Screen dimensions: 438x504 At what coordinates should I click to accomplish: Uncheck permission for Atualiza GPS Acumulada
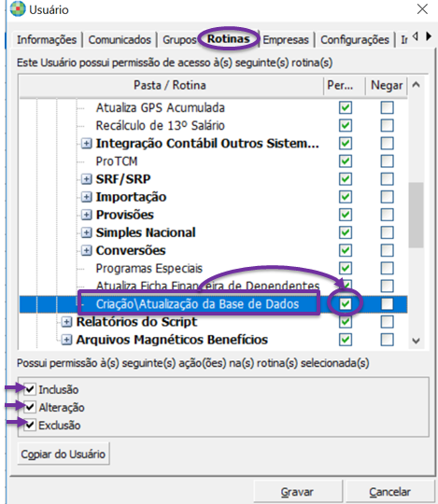(346, 107)
